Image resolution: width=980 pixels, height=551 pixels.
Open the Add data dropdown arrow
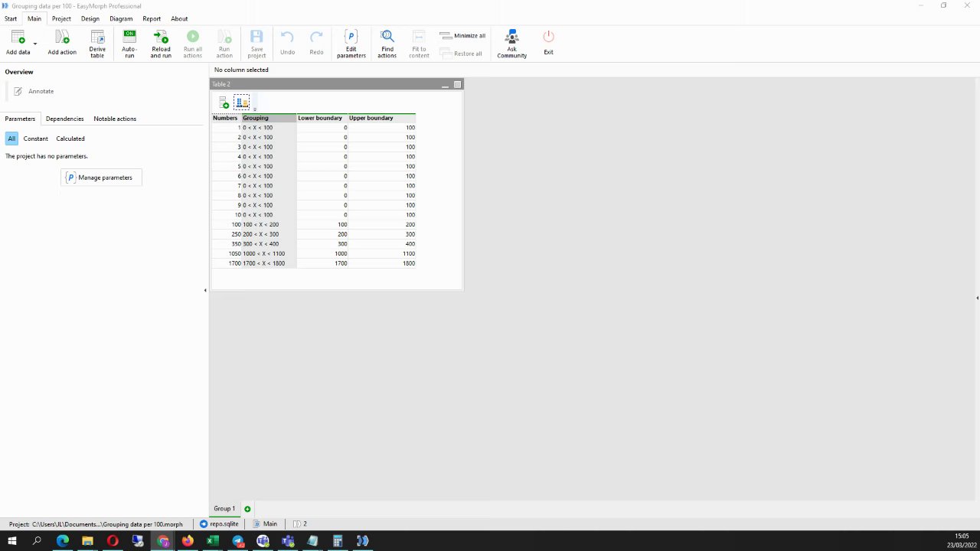click(x=35, y=44)
